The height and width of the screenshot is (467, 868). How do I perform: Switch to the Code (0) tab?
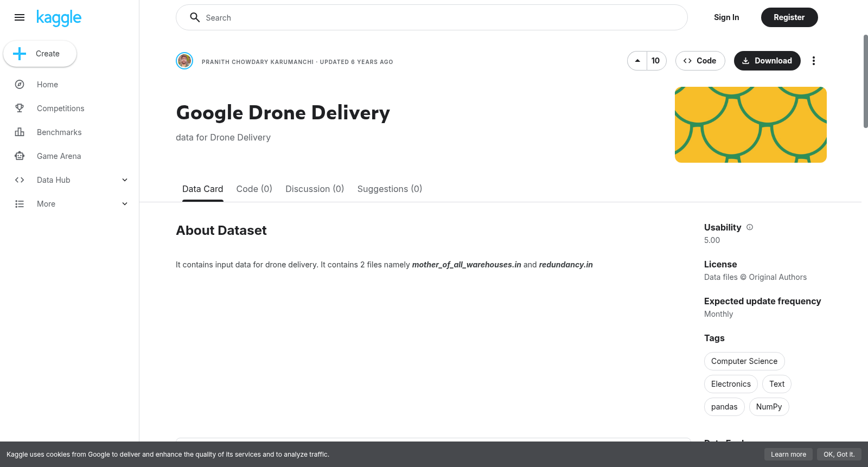coord(254,189)
